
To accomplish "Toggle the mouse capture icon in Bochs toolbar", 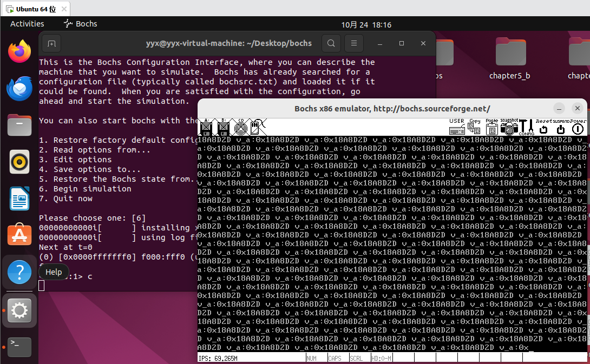I will coord(258,127).
